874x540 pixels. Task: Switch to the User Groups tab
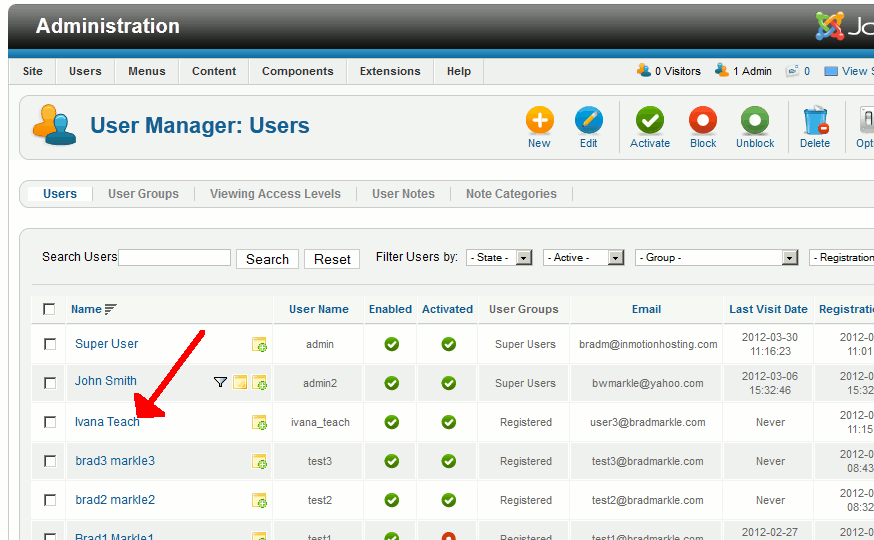(x=143, y=194)
